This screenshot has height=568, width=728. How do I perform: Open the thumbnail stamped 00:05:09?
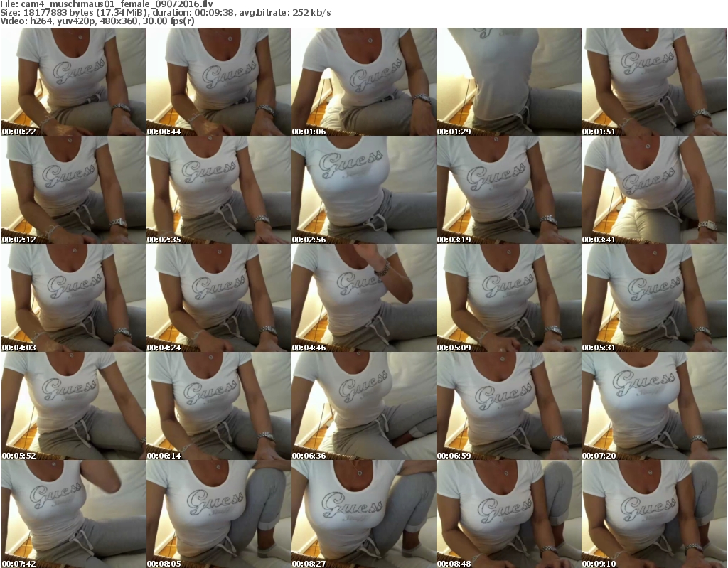509,298
